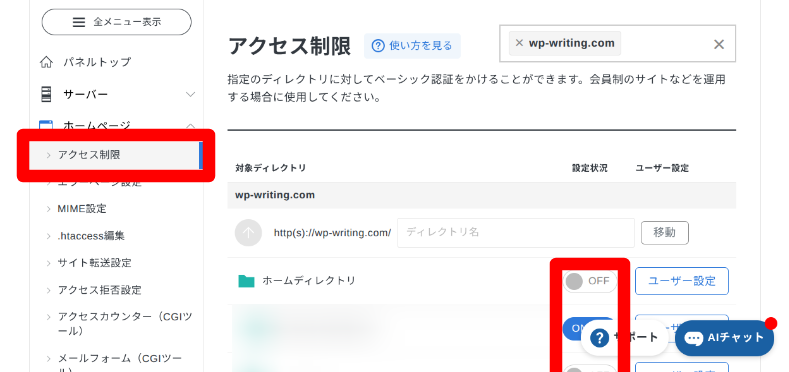Select アクセス制限 in the sidebar
This screenshot has width=789, height=372.
[116, 155]
